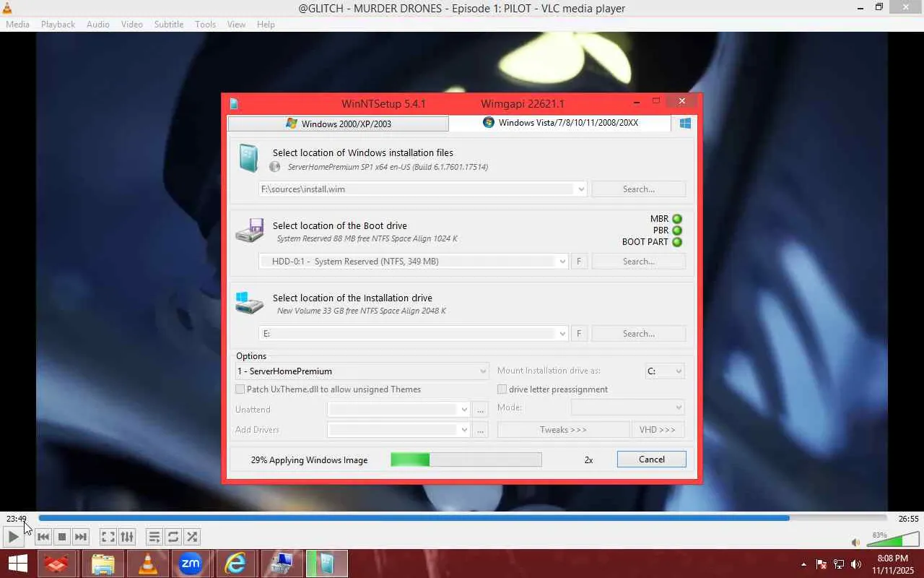Screen dimensions: 924x578
Task: Toggle random playback in VLC
Action: coord(192,537)
